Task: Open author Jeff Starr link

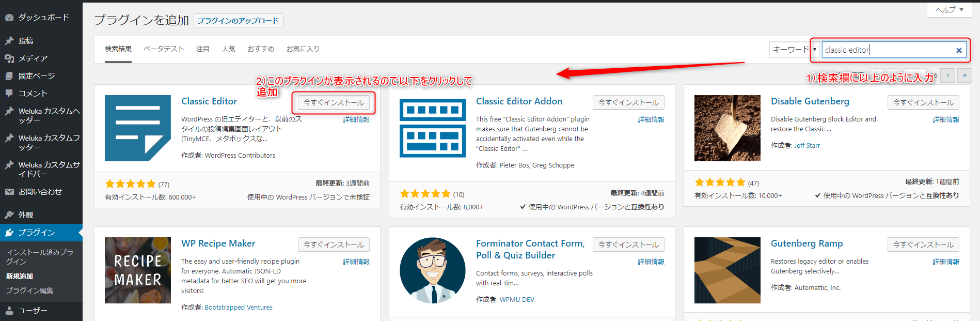Action: (807, 146)
